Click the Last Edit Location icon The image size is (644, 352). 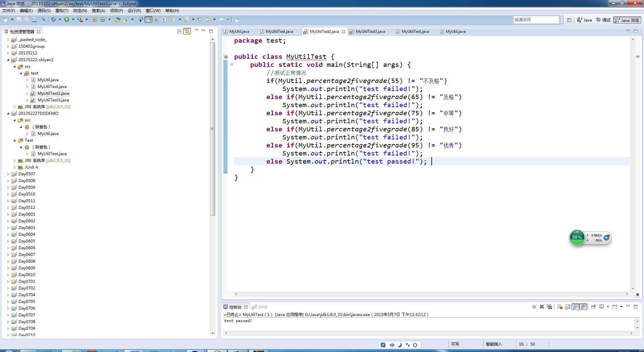point(200,20)
